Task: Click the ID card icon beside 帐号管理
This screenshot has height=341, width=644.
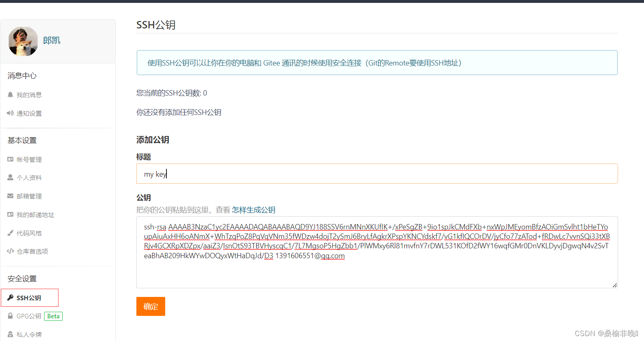Action: pos(10,159)
